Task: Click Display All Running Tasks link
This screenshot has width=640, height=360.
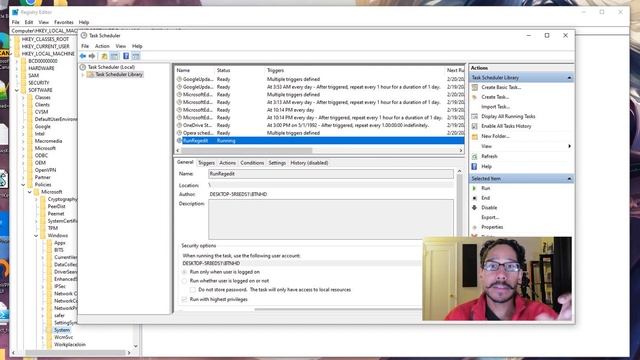Action: (508, 116)
